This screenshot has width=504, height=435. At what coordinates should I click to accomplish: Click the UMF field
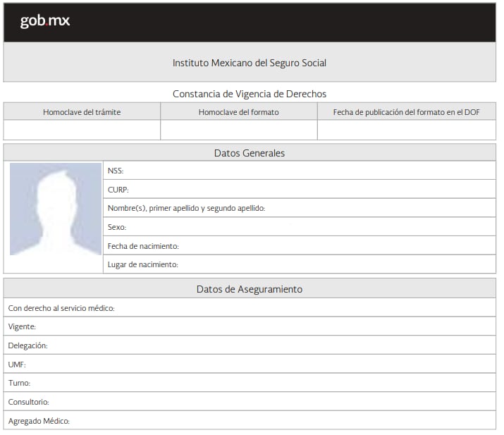(x=250, y=364)
